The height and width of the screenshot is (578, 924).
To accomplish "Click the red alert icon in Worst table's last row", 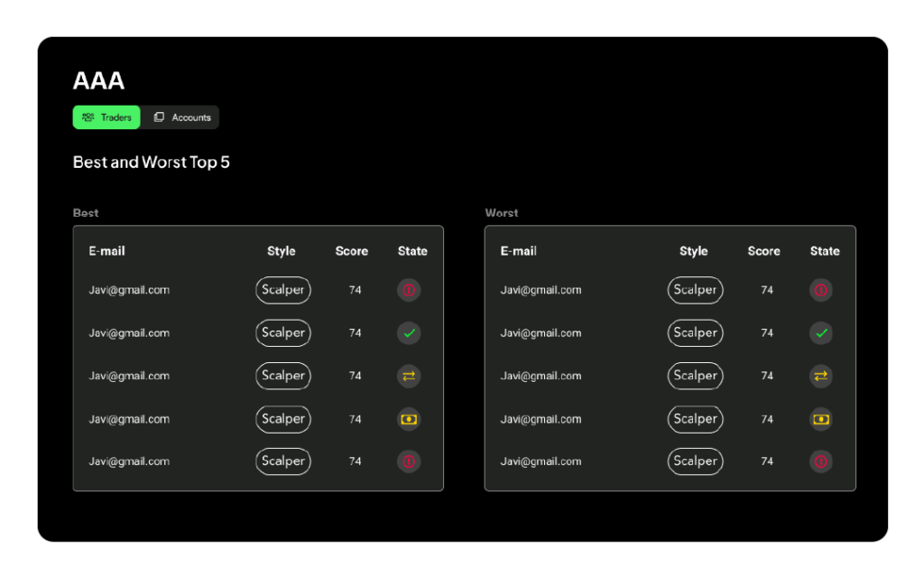I will pyautogui.click(x=821, y=461).
